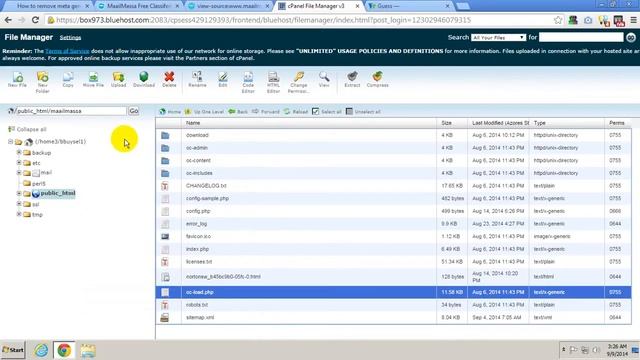Reload the file listing

296,111
